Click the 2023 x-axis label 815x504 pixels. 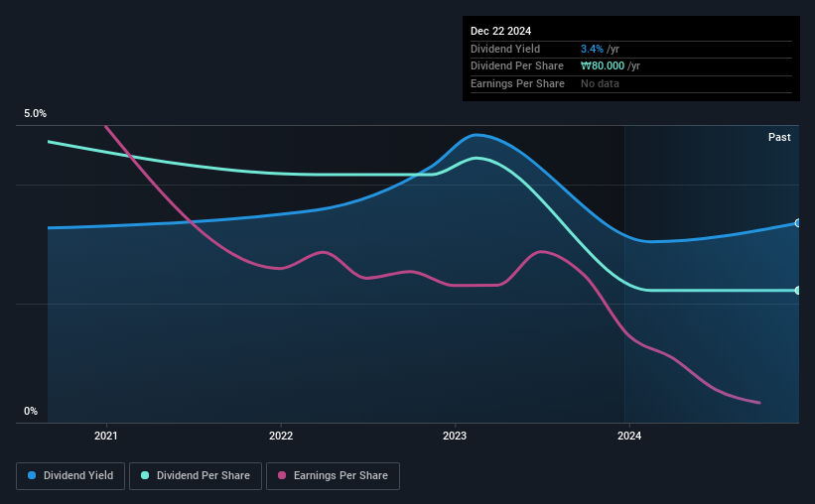pos(455,436)
